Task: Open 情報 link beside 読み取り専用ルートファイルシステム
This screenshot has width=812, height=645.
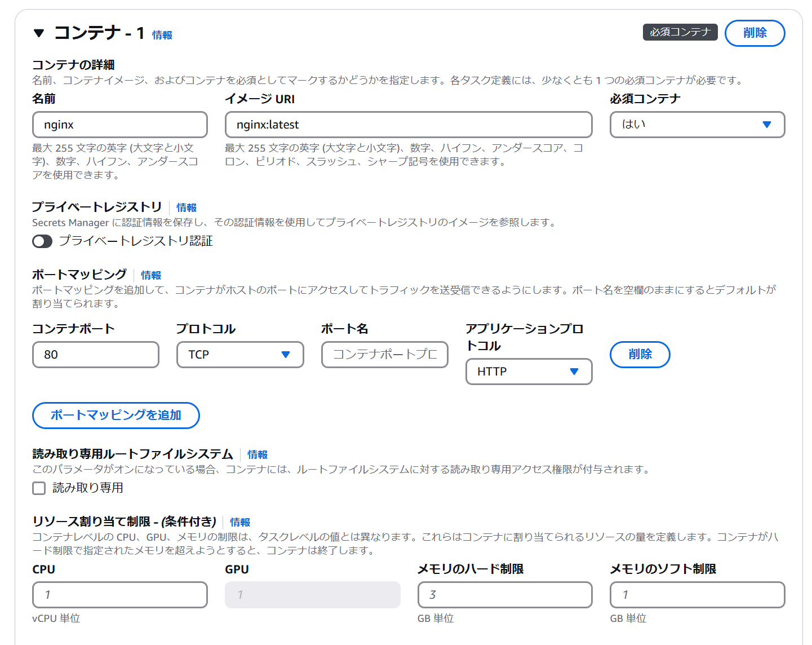Action: click(x=258, y=454)
